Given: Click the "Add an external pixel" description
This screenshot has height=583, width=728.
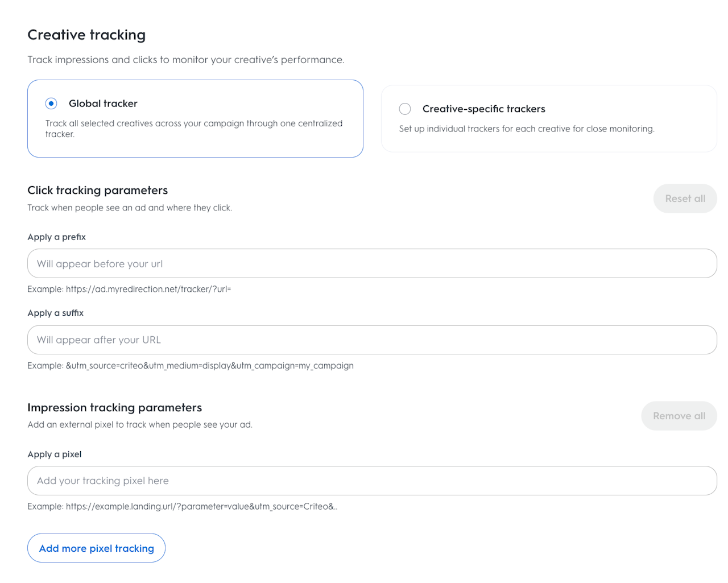Looking at the screenshot, I should 140,425.
